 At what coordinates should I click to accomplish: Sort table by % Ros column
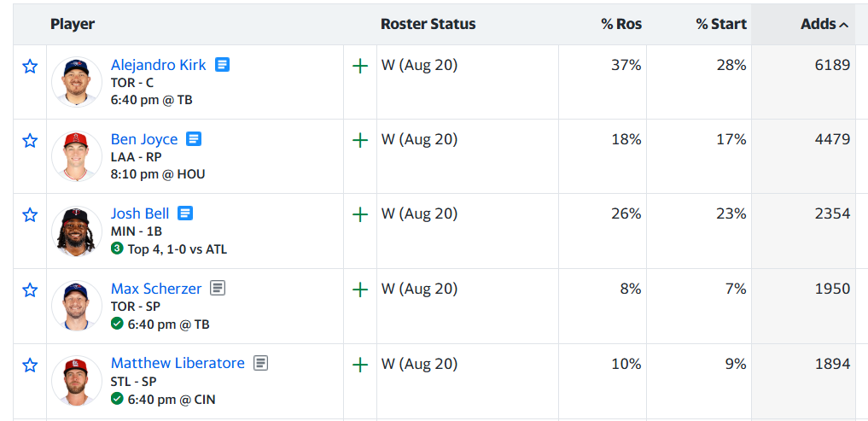click(x=621, y=25)
